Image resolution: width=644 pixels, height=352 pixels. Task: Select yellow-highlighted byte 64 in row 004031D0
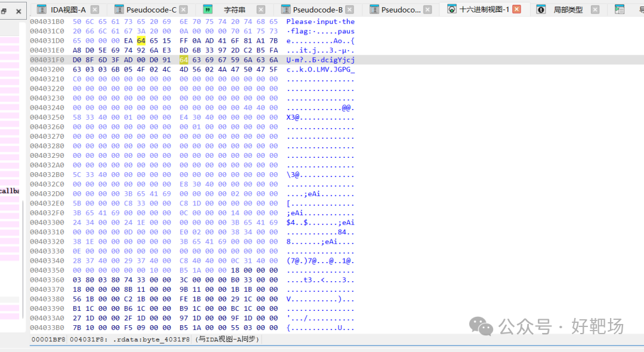[141, 41]
